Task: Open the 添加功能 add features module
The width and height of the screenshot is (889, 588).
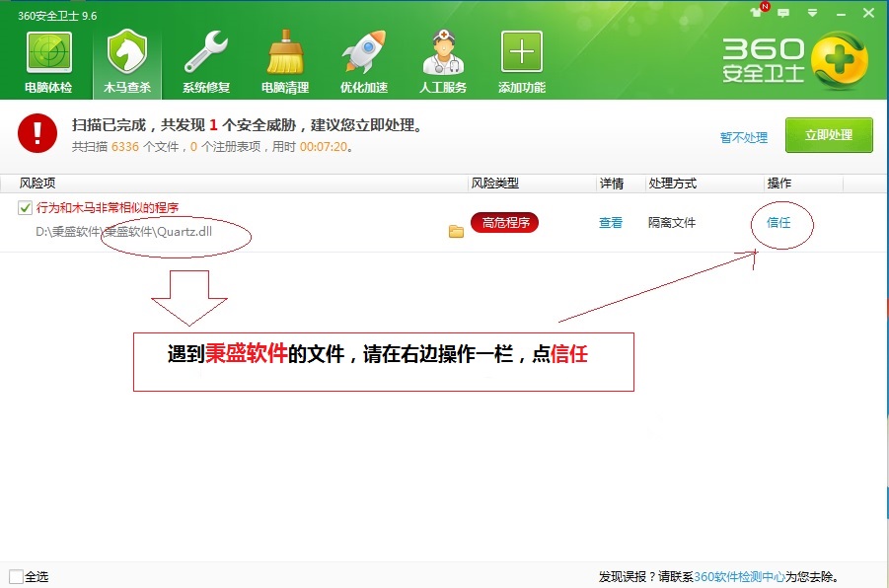Action: [522, 62]
